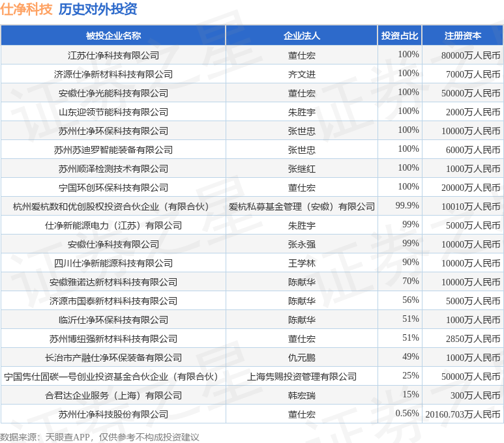
Task: Click the 70% investment ratio value
Action: pyautogui.click(x=411, y=281)
